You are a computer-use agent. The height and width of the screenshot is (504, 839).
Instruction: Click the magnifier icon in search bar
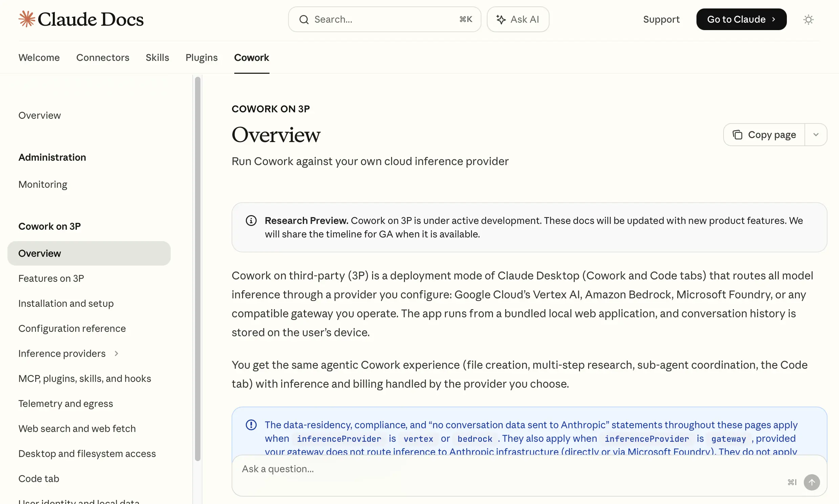pyautogui.click(x=304, y=20)
